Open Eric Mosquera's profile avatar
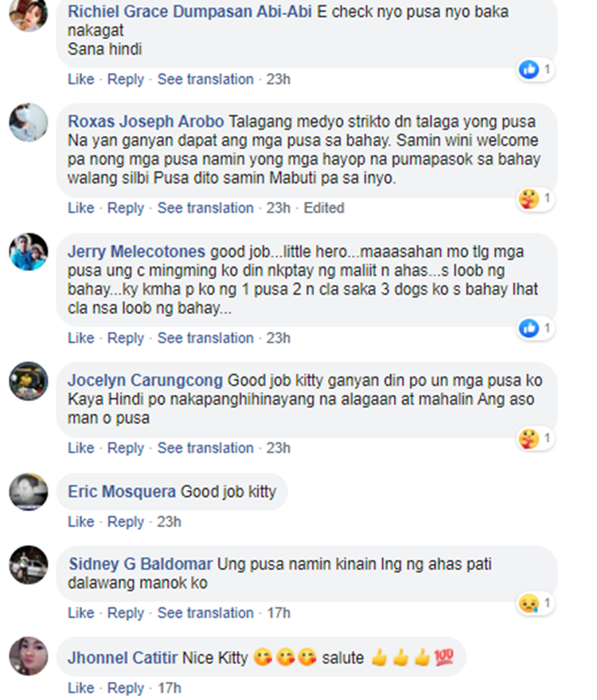Viewport: 597px width, 700px height. (29, 492)
